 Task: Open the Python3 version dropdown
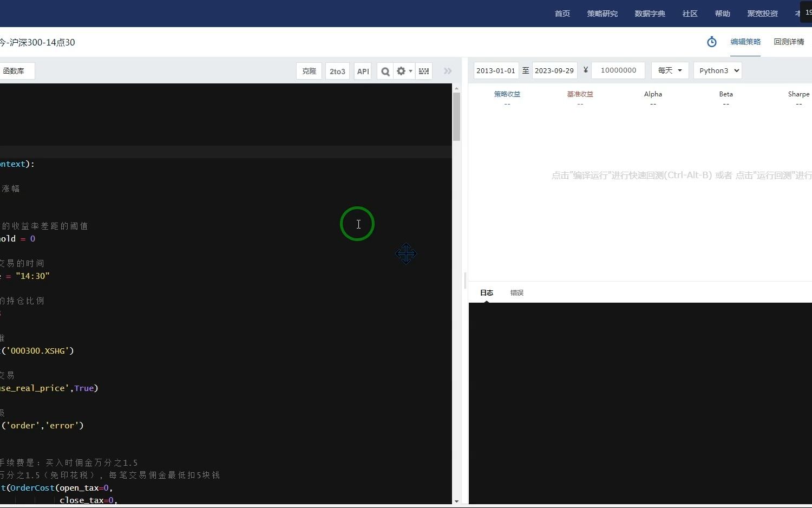pyautogui.click(x=717, y=70)
